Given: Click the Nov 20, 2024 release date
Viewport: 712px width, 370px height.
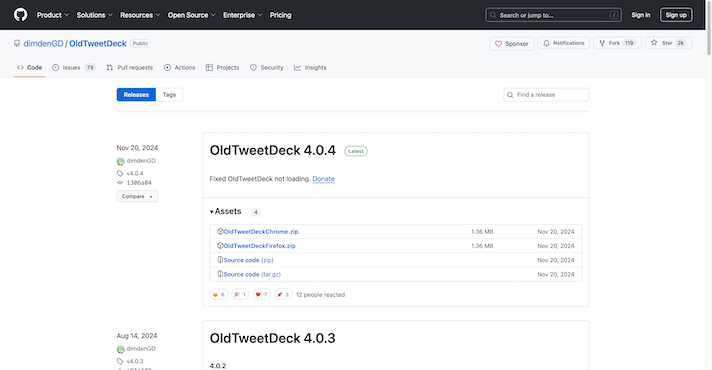Looking at the screenshot, I should pyautogui.click(x=137, y=148).
